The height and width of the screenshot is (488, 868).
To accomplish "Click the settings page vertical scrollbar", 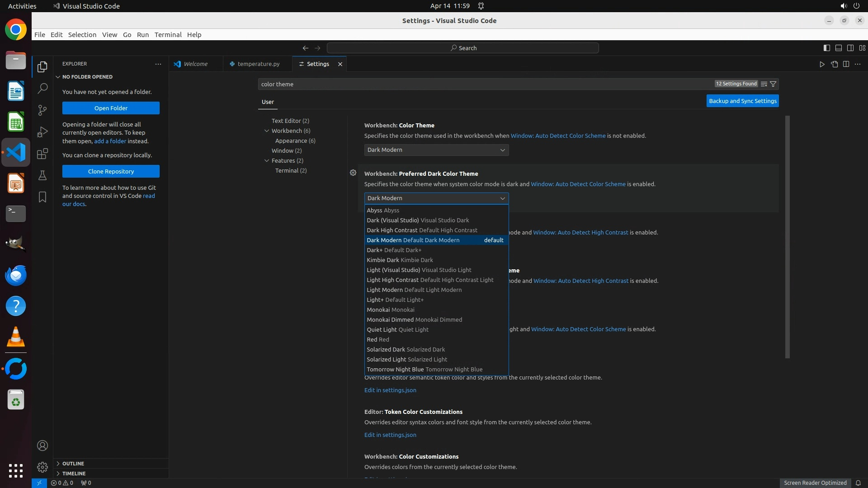I will (x=788, y=237).
